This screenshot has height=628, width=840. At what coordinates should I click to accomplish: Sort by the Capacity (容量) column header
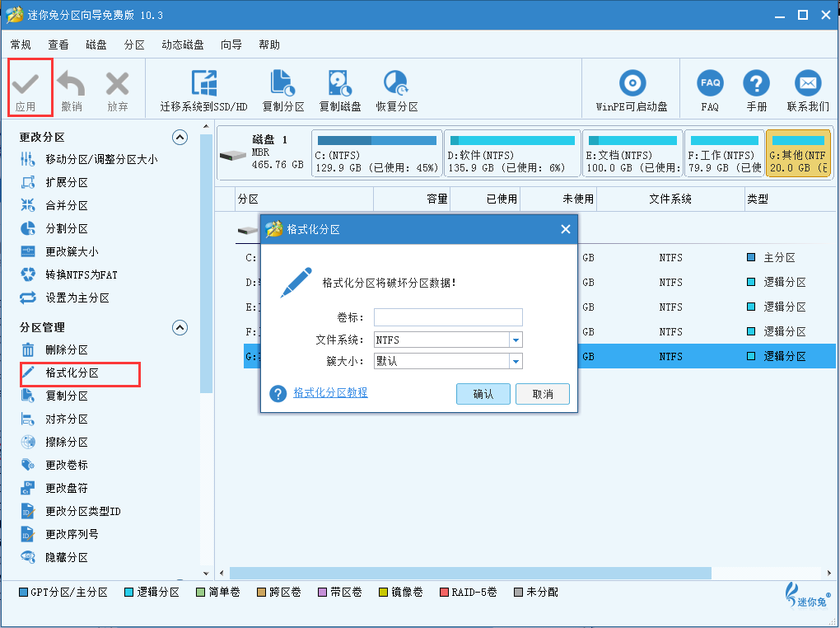tap(412, 199)
